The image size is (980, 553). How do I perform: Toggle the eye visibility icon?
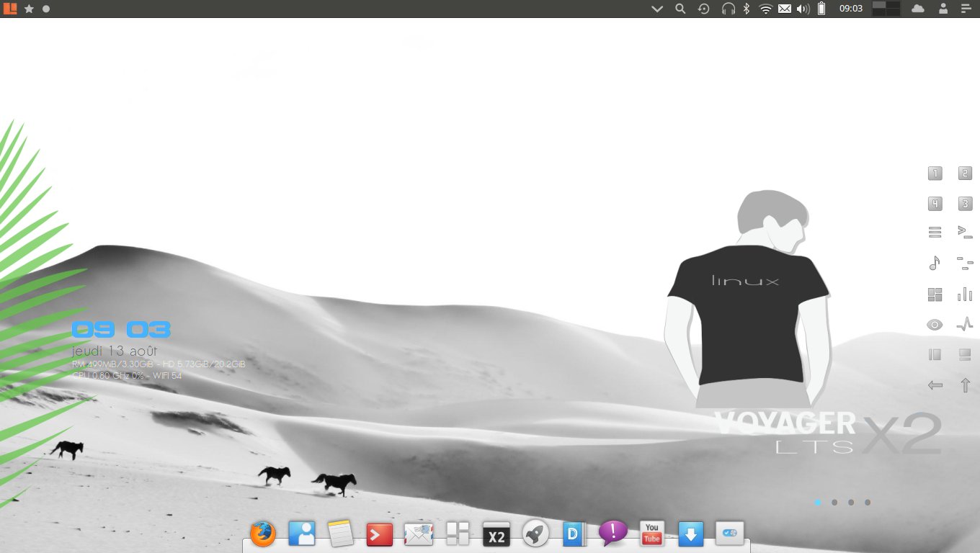point(935,325)
